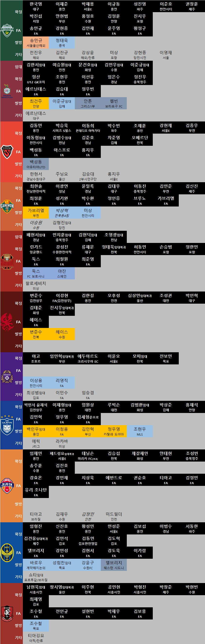Select the 여승원 임대 인천 cell
The image size is (205, 644).
(x=62, y=67)
